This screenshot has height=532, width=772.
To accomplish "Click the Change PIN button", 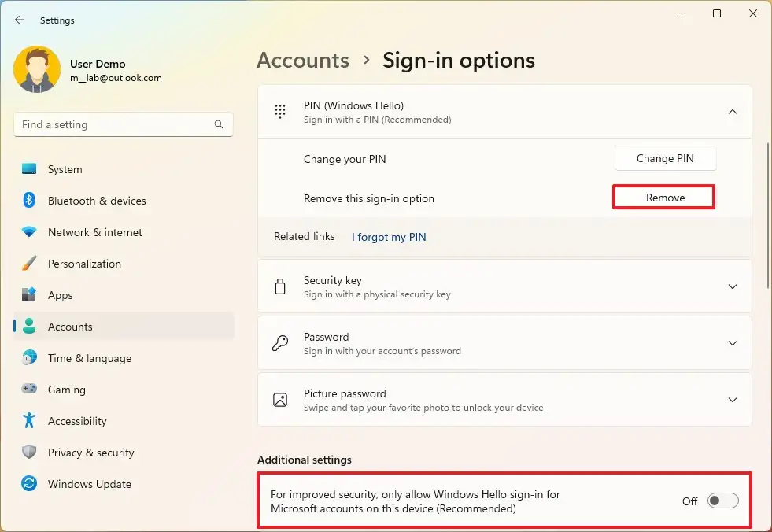I will click(x=665, y=158).
